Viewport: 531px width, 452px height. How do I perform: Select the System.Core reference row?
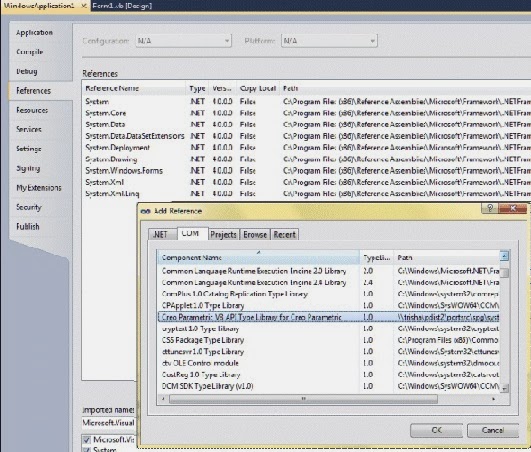tap(306, 113)
